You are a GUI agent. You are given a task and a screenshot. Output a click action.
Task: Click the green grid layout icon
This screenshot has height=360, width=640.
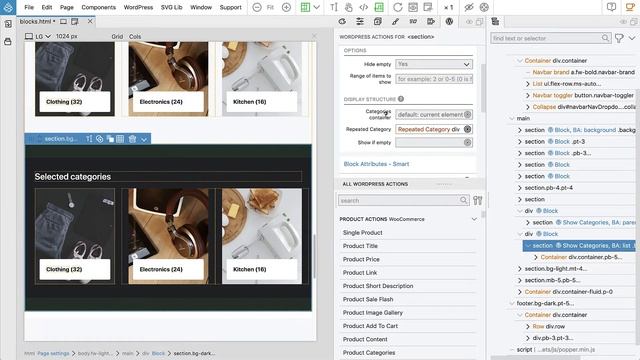pyautogui.click(x=305, y=7)
